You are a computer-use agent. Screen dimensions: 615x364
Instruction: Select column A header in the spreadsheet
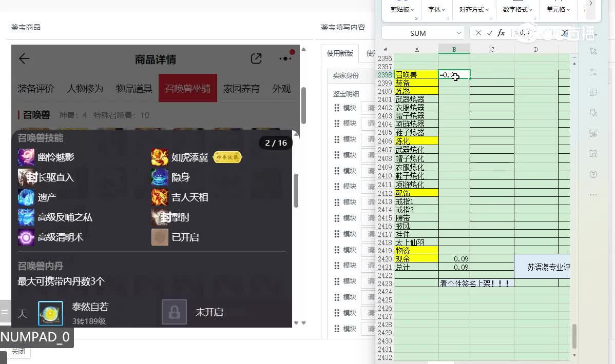(416, 49)
